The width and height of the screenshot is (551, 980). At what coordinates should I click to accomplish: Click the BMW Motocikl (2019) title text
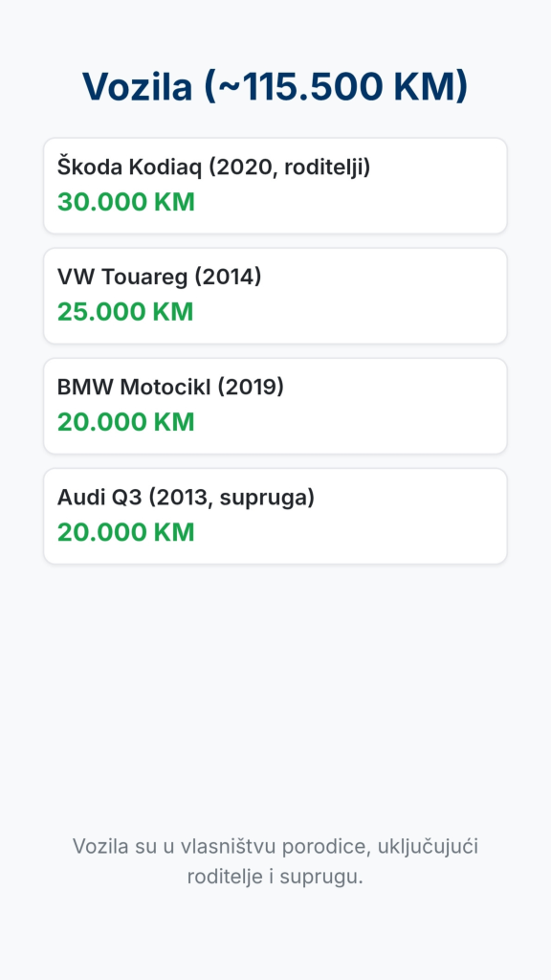tap(170, 387)
